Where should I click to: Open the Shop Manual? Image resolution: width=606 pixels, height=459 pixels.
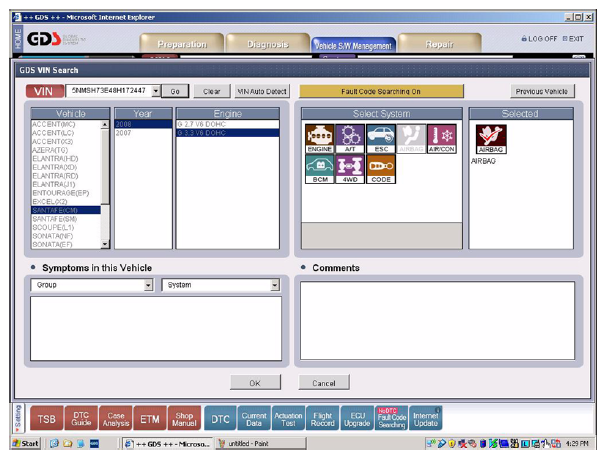pos(184,419)
